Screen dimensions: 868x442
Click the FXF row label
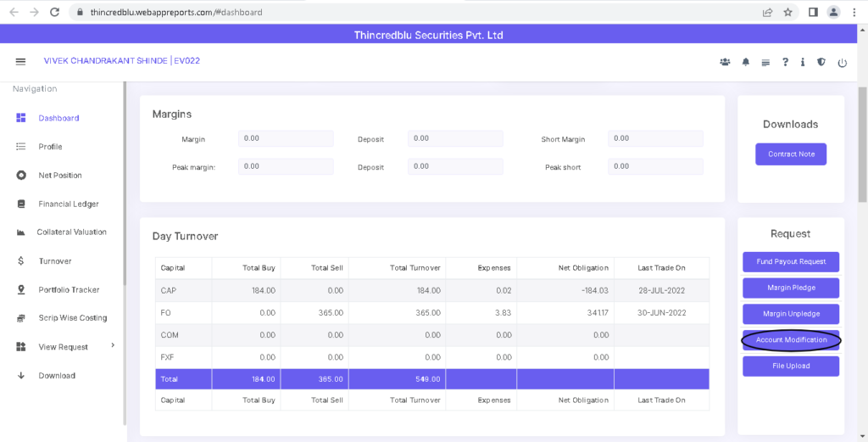tap(167, 357)
